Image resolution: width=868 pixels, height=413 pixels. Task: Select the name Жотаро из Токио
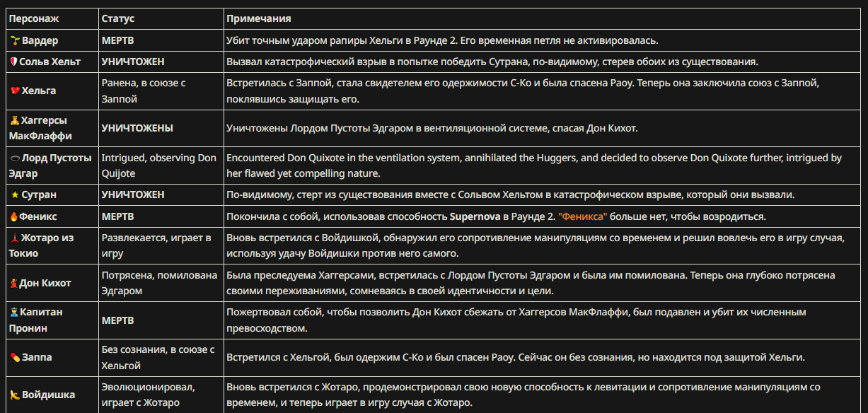[x=41, y=246]
